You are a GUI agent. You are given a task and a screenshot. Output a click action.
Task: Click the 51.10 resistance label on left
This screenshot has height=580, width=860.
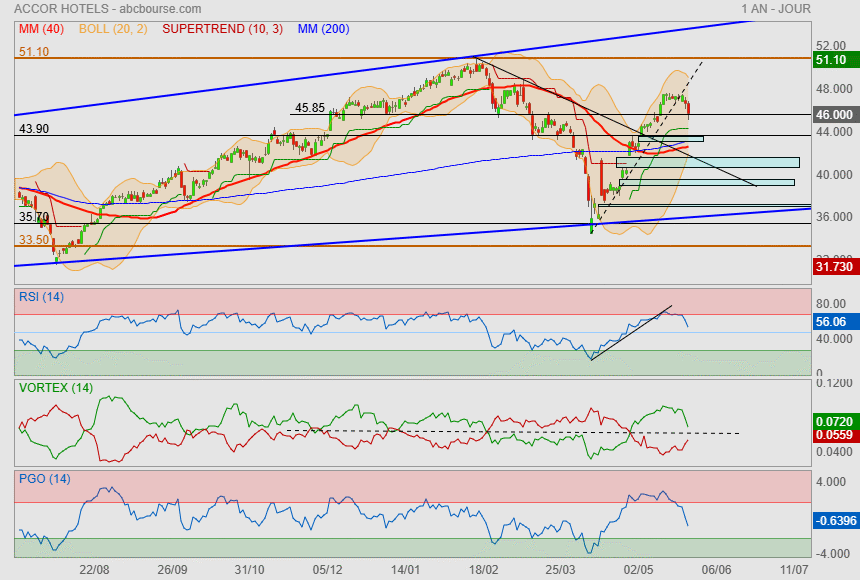pyautogui.click(x=34, y=52)
